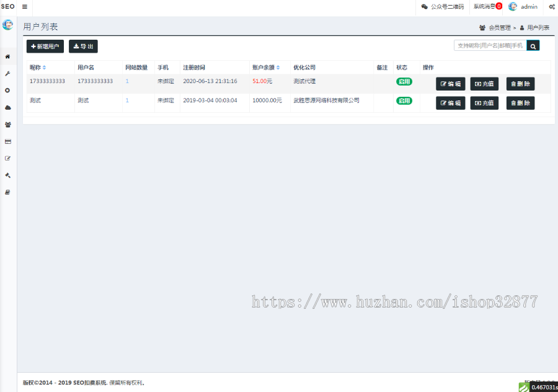
Task: Open site count link for 测试 row
Action: pos(127,100)
